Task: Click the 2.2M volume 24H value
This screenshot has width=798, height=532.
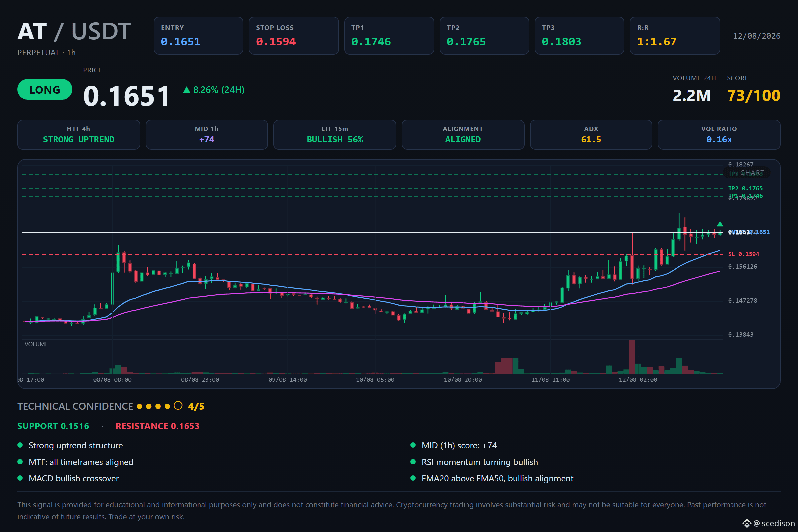Action: tap(692, 95)
